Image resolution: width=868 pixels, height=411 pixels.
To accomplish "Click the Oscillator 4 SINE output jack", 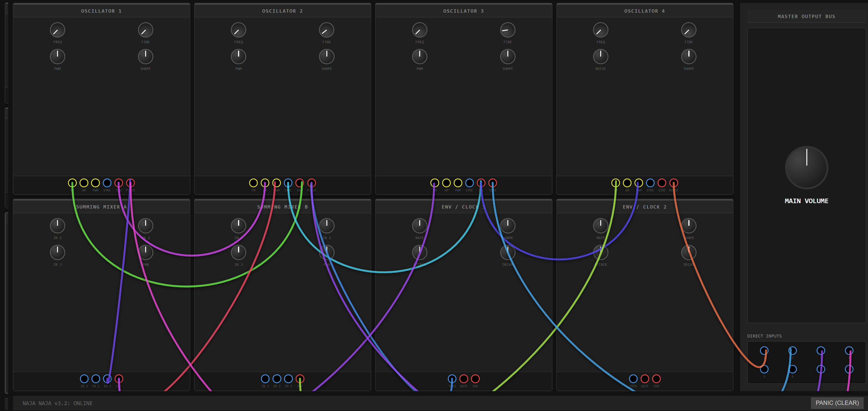I will coord(662,183).
